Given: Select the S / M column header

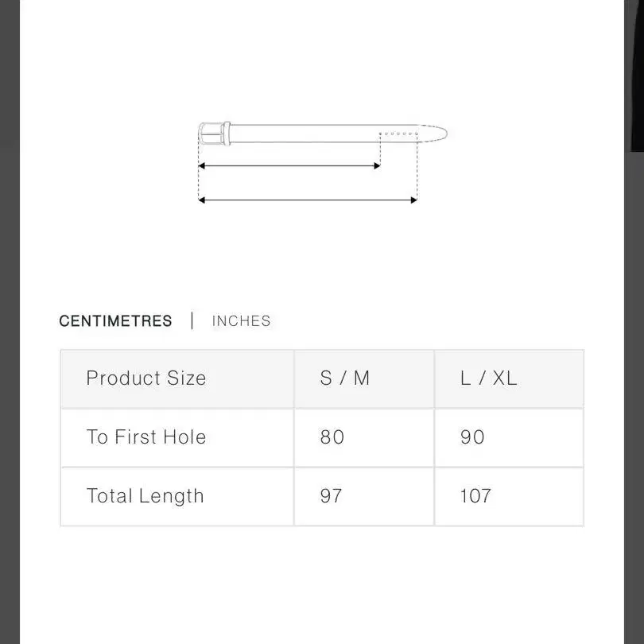Looking at the screenshot, I should click(x=345, y=378).
